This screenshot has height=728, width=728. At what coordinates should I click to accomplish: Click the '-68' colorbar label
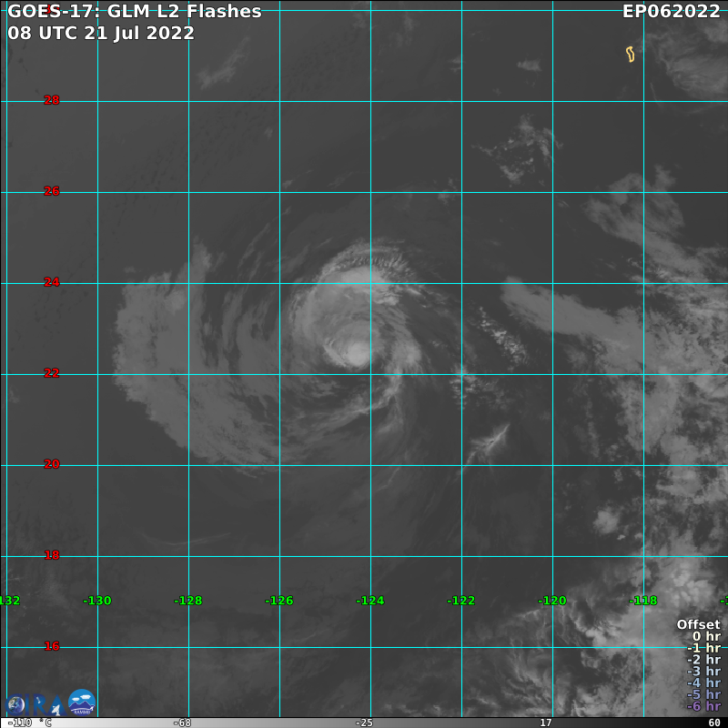182,723
